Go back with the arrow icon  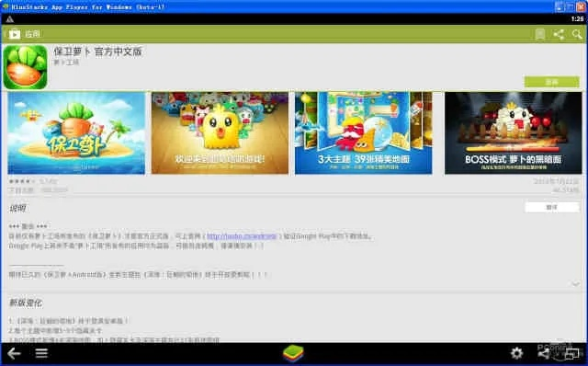pos(14,353)
